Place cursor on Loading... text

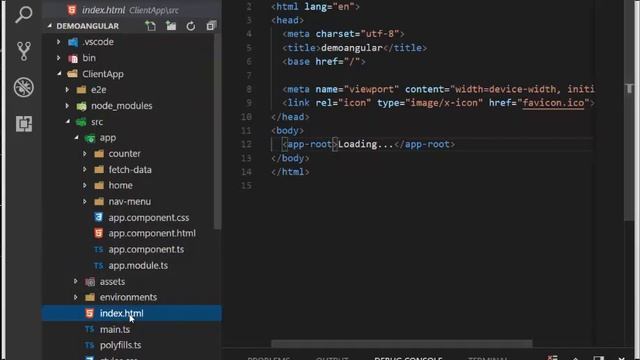pyautogui.click(x=365, y=144)
